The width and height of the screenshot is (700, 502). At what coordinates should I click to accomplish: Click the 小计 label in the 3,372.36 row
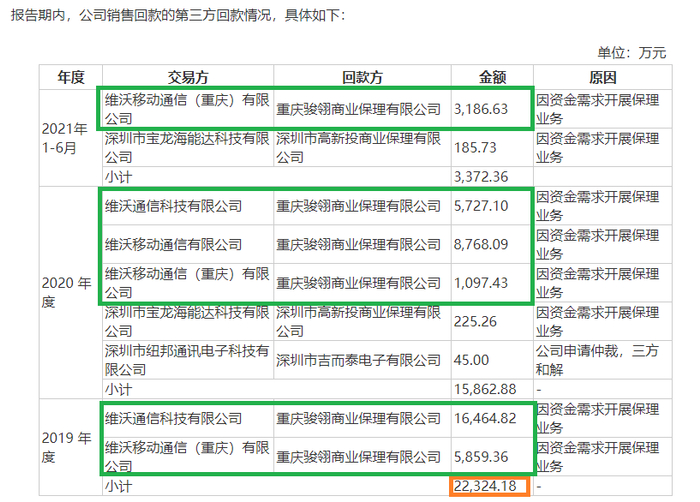(x=118, y=177)
